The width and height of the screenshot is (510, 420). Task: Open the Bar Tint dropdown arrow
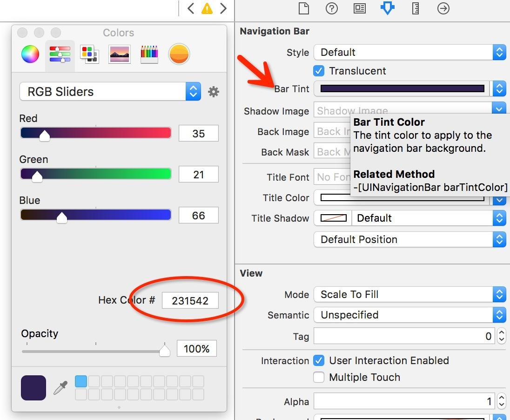(499, 88)
